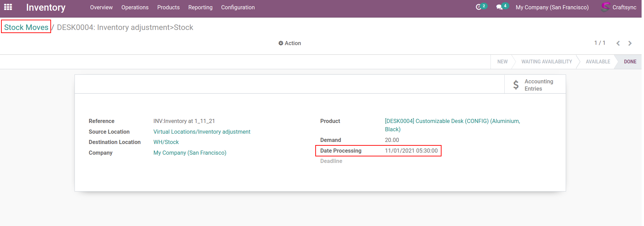Click the activities clock icon
Image resolution: width=644 pixels, height=226 pixels.
(478, 7)
